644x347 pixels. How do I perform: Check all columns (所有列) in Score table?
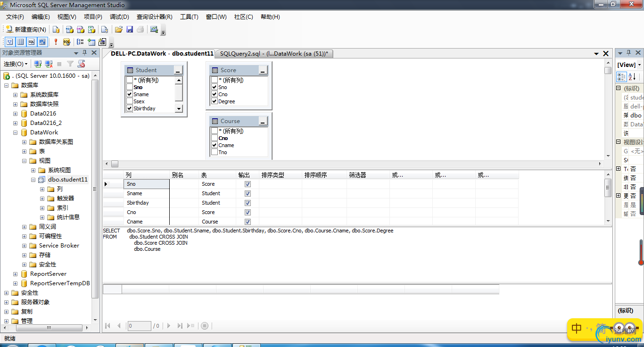[x=215, y=80]
